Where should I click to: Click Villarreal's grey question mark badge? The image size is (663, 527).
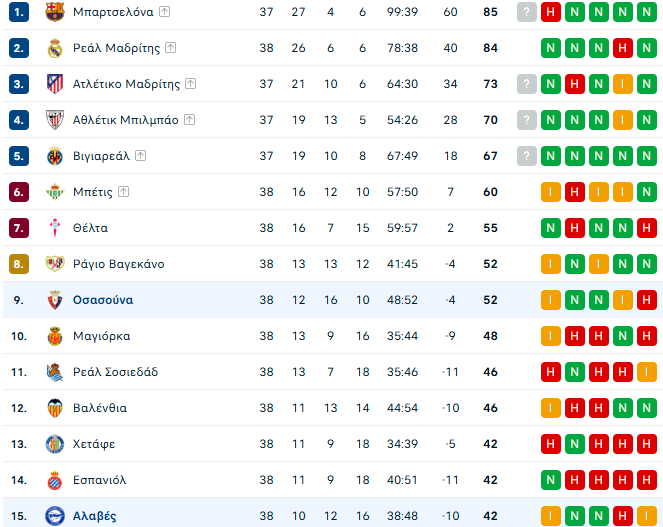coord(527,156)
